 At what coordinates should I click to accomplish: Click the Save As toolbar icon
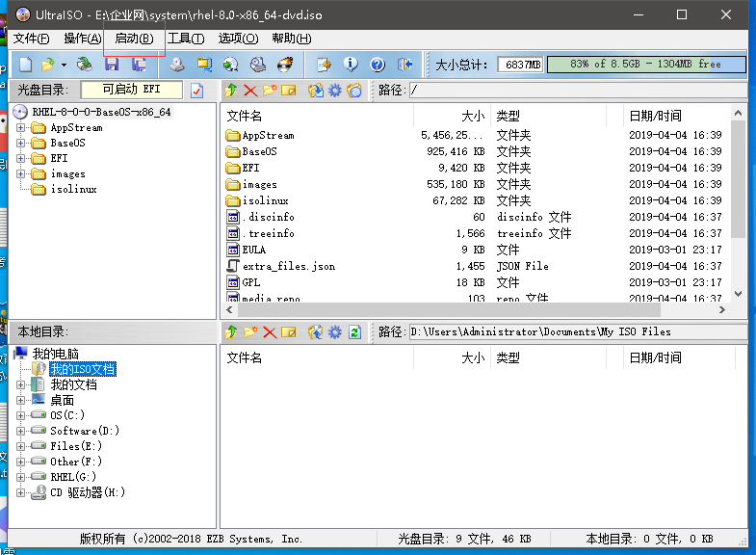tap(139, 65)
